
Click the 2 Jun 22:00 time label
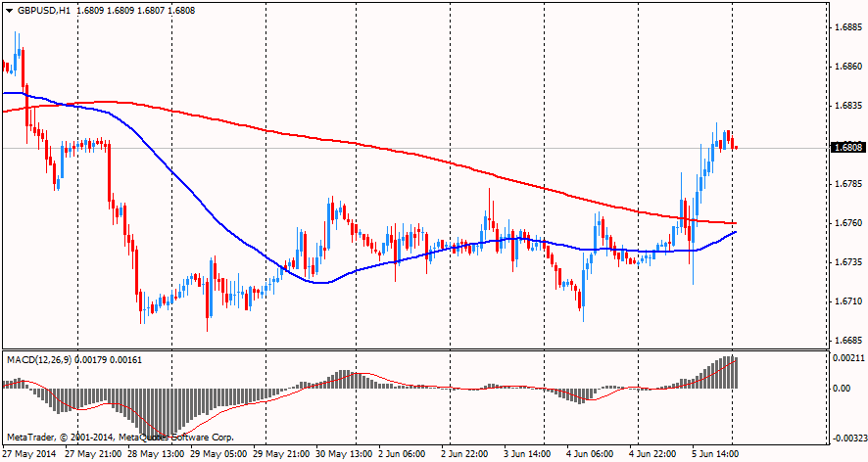[x=465, y=454]
